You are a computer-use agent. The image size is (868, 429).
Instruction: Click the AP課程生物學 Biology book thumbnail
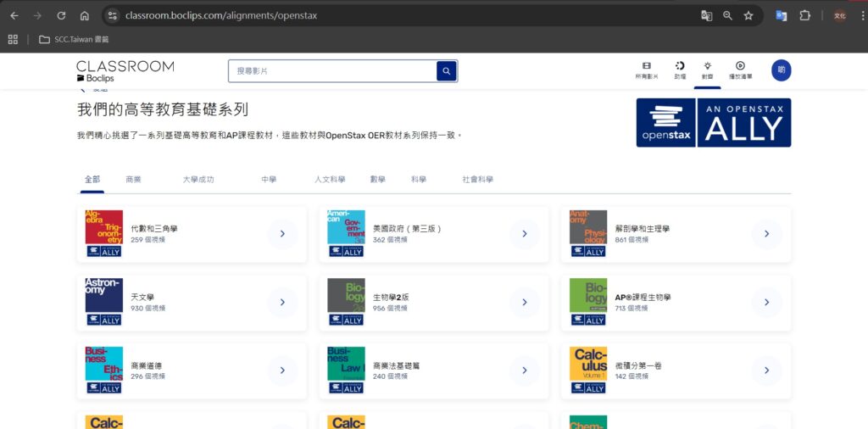pos(588,302)
